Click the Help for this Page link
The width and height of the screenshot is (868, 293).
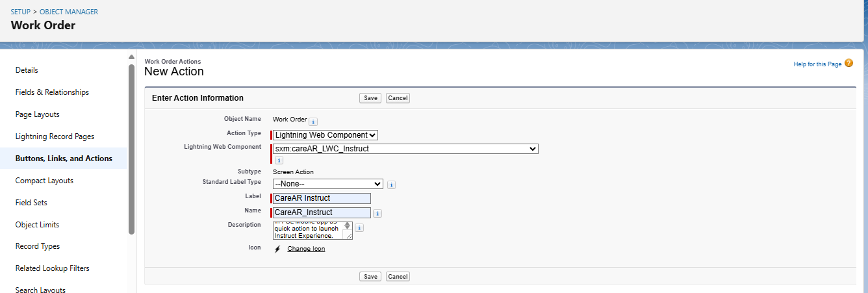click(817, 64)
